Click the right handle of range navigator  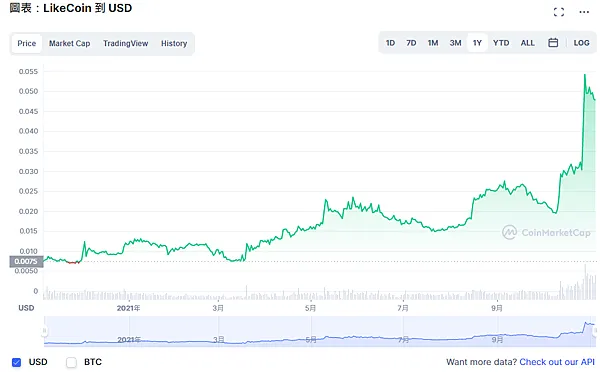[595, 331]
